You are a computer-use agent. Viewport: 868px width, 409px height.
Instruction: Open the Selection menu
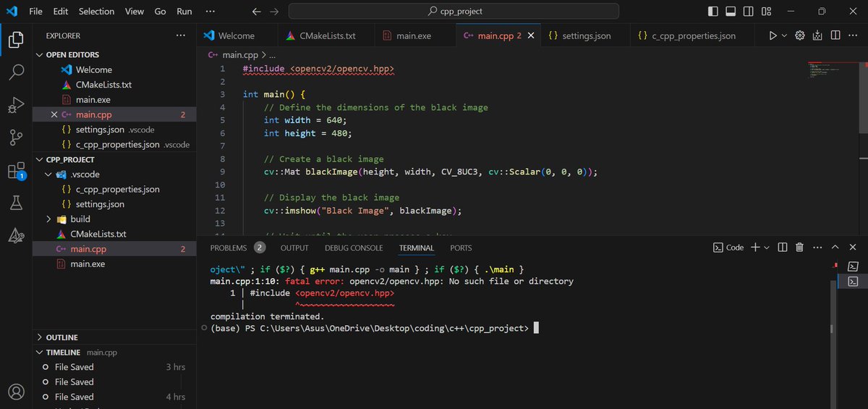[x=96, y=12]
